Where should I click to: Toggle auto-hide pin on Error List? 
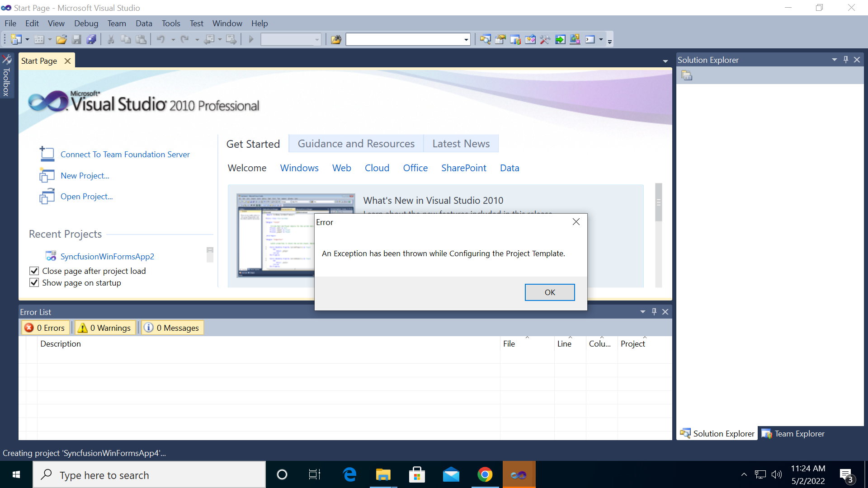click(x=654, y=312)
